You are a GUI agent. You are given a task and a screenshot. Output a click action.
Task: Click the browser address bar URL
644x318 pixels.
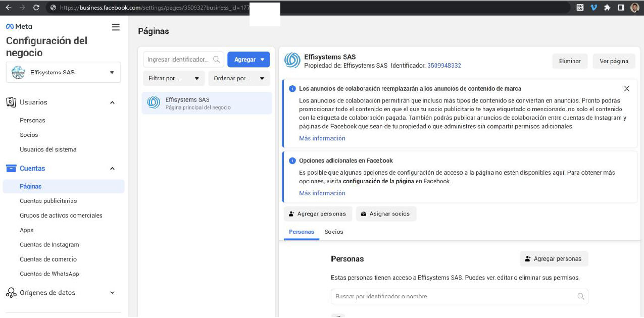pyautogui.click(x=154, y=8)
